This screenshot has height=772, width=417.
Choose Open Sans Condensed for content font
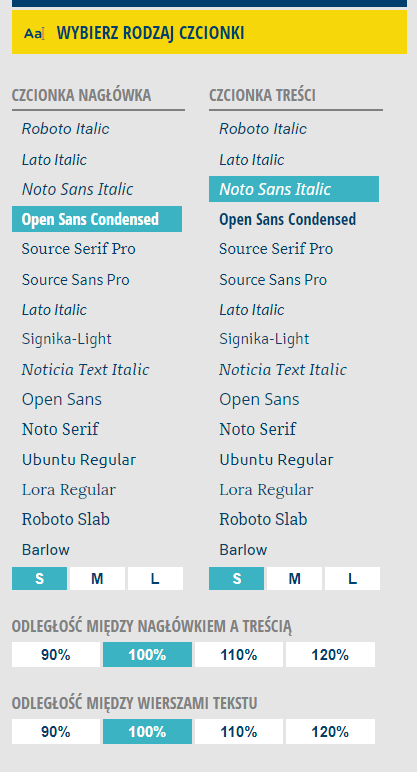288,219
